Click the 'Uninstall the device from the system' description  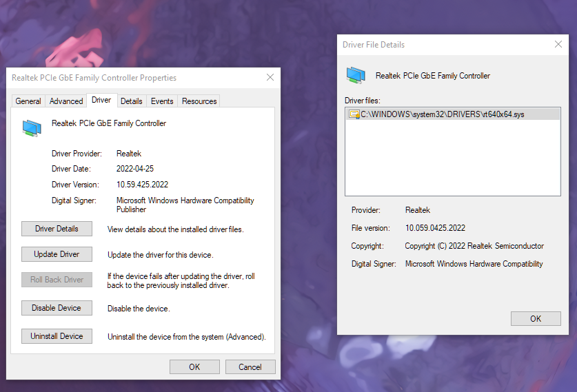pos(187,337)
